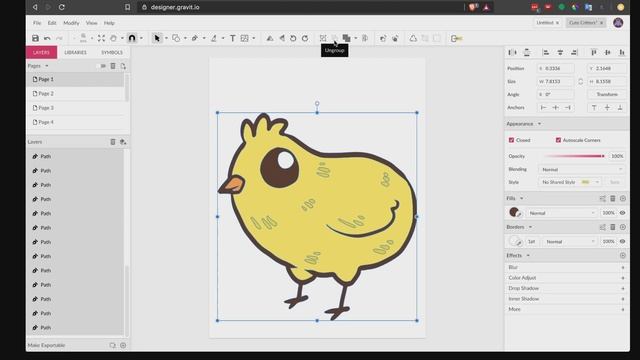Click rotate clockwise icon
Image resolution: width=640 pixels, height=360 pixels.
pyautogui.click(x=305, y=38)
